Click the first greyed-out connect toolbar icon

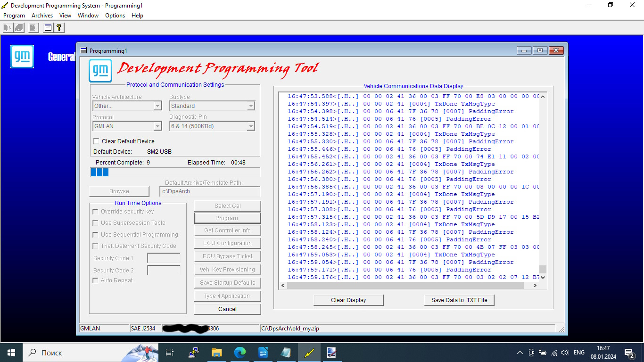tap(8, 28)
